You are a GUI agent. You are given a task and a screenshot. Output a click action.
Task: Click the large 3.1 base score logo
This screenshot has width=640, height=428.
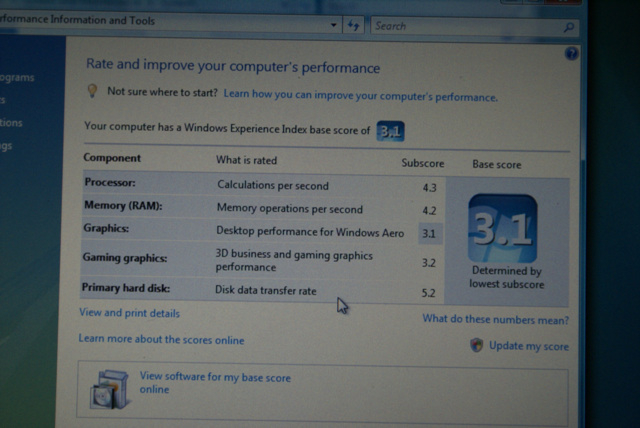coord(502,228)
